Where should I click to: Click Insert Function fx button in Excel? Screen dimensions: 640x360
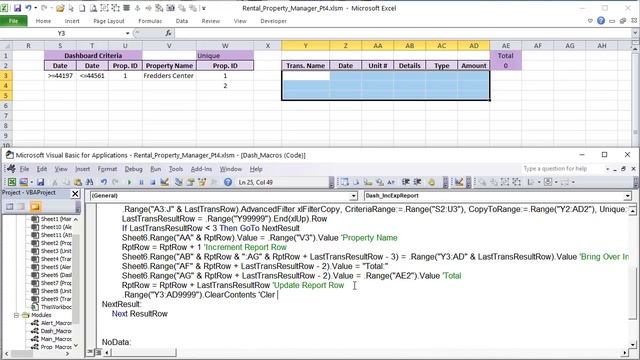(168, 33)
